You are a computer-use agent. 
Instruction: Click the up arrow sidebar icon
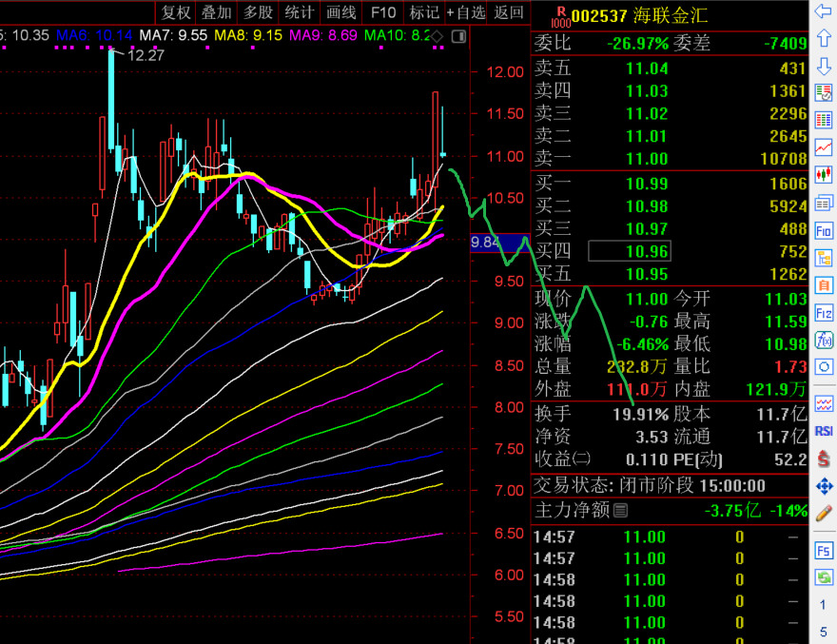tap(823, 38)
